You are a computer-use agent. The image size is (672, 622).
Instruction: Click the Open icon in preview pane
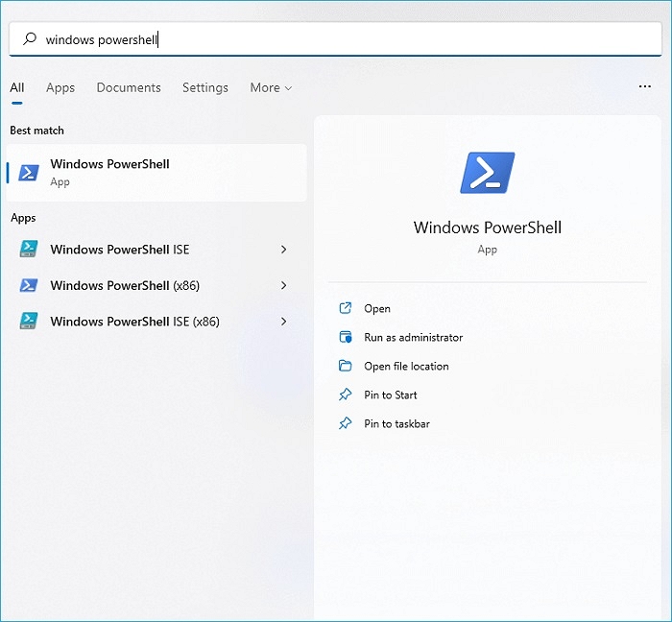[346, 308]
